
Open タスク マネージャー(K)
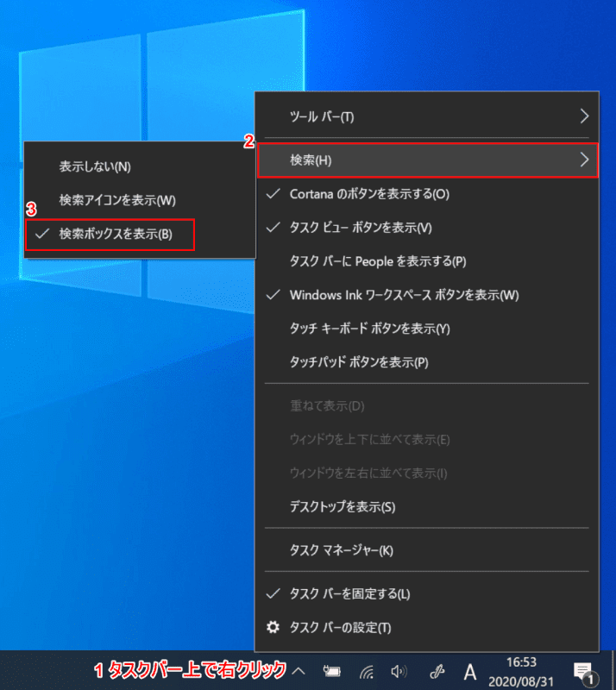(x=427, y=550)
